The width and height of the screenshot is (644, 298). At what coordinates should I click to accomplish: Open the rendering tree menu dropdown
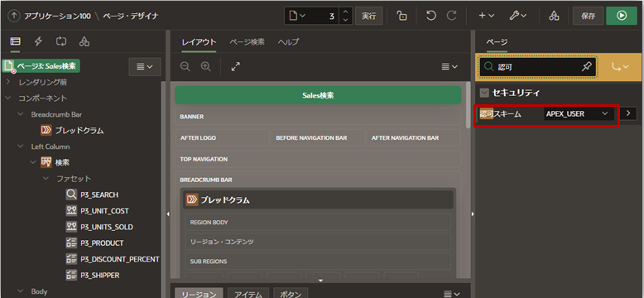tap(145, 66)
